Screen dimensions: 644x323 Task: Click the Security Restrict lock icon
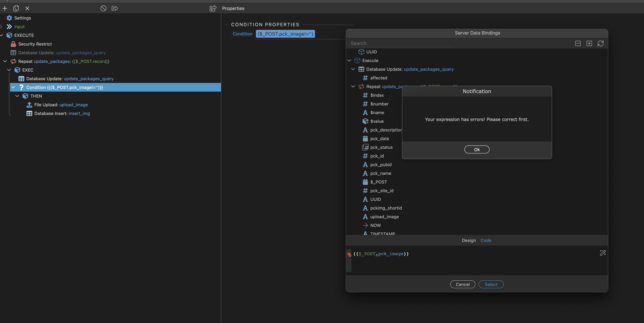pyautogui.click(x=13, y=44)
